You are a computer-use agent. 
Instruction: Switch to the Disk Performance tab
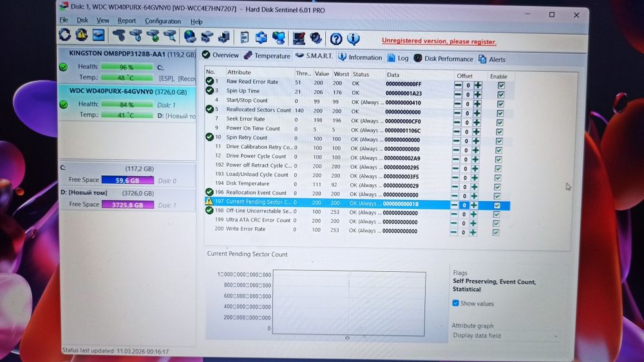(x=444, y=59)
